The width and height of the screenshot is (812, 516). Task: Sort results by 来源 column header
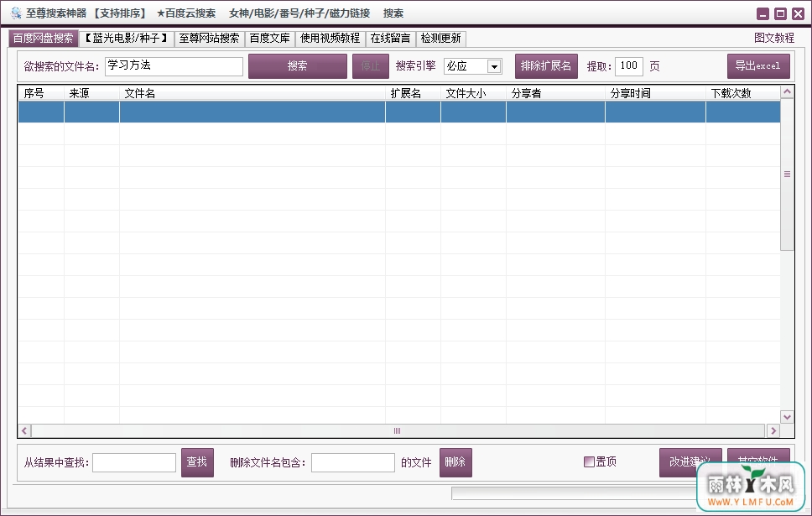pyautogui.click(x=92, y=93)
